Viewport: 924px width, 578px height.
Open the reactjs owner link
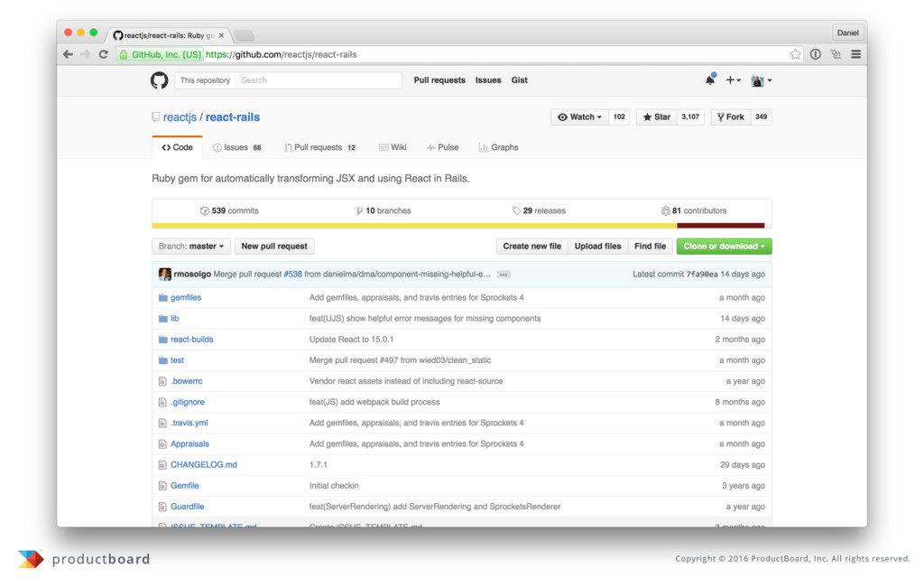(180, 117)
